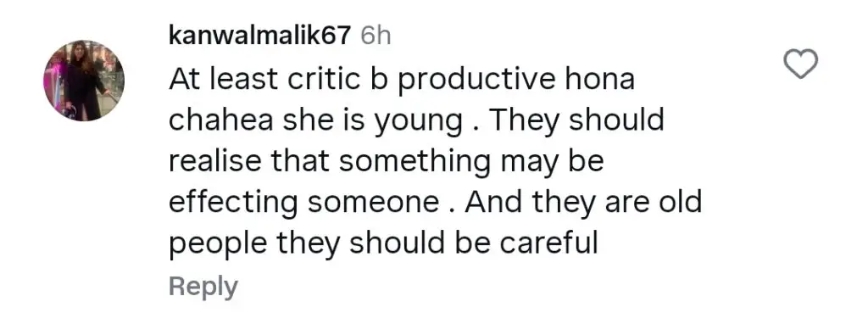The width and height of the screenshot is (868, 324).
Task: Like the comment using the heart icon
Action: (801, 64)
